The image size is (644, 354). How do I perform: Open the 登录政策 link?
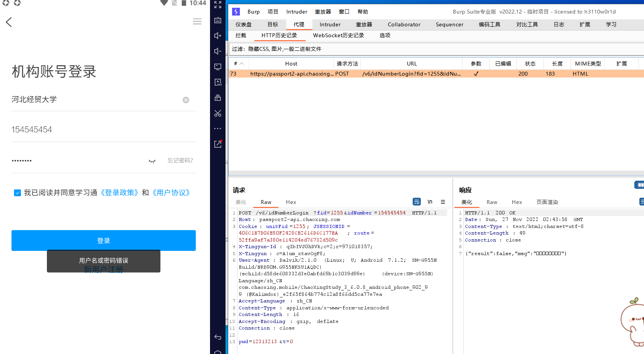pos(119,193)
